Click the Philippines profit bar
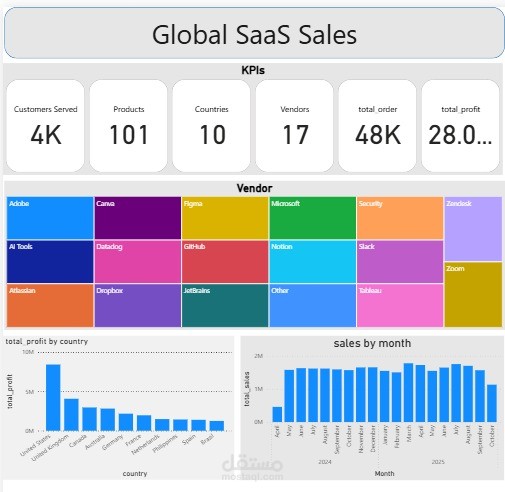Screen dimensions: 505x492 click(x=180, y=425)
